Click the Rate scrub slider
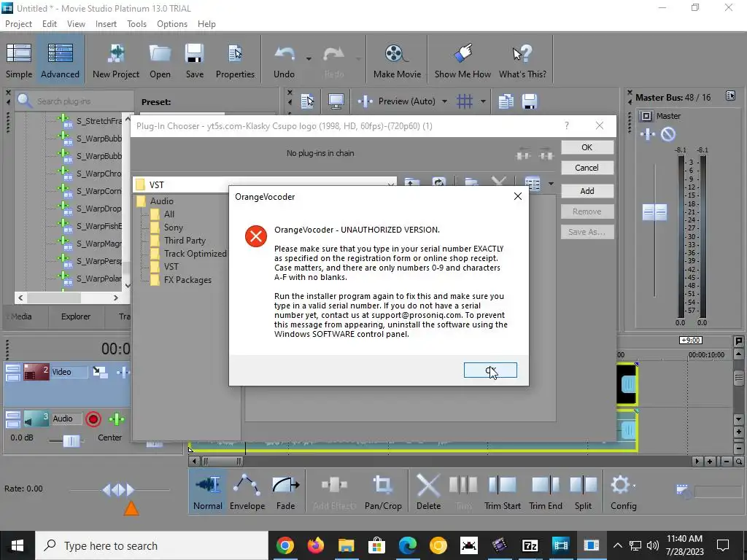Viewport: 747px width, 560px height. 119,489
